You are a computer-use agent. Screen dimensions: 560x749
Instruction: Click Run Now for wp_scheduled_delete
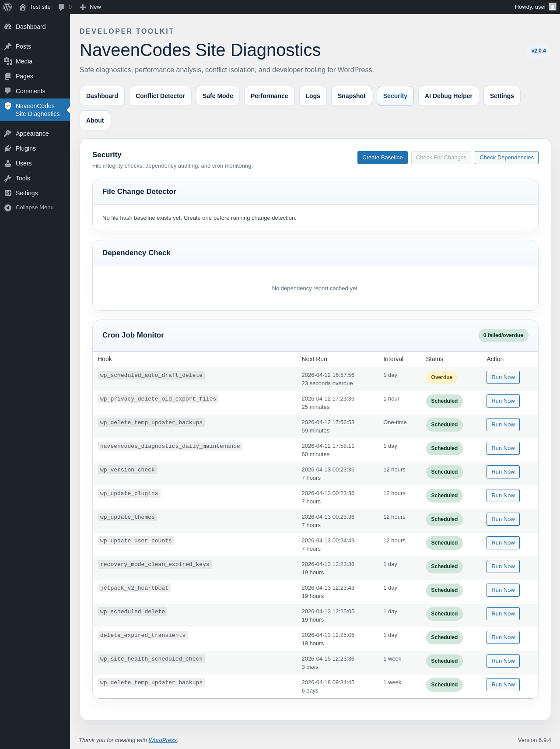pyautogui.click(x=503, y=614)
